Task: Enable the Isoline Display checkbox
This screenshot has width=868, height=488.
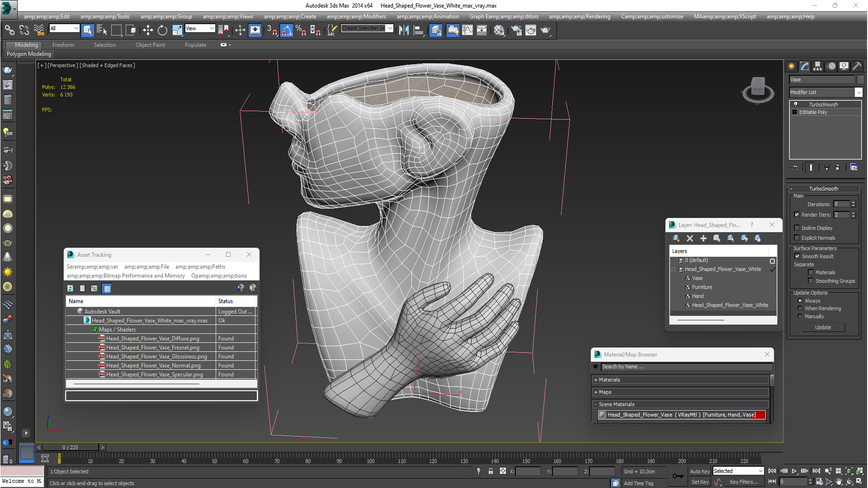Action: point(797,228)
